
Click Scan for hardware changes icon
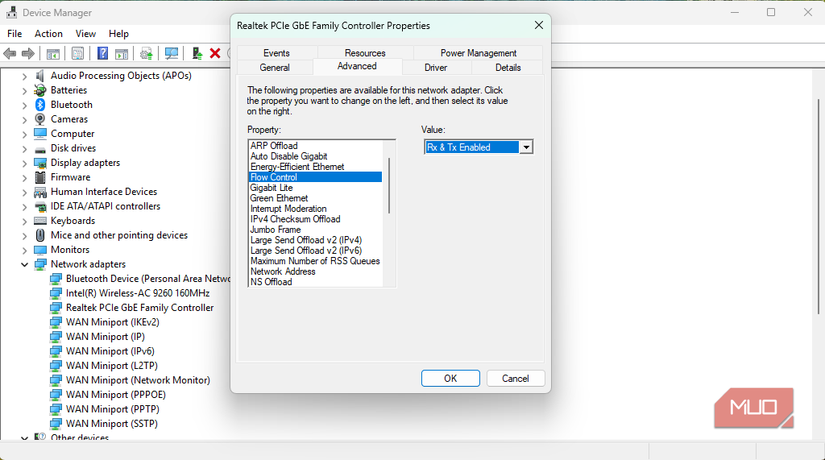click(172, 53)
